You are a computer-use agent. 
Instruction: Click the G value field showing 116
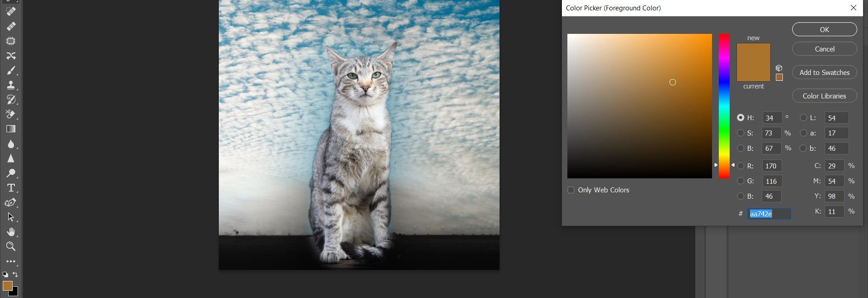click(x=772, y=181)
